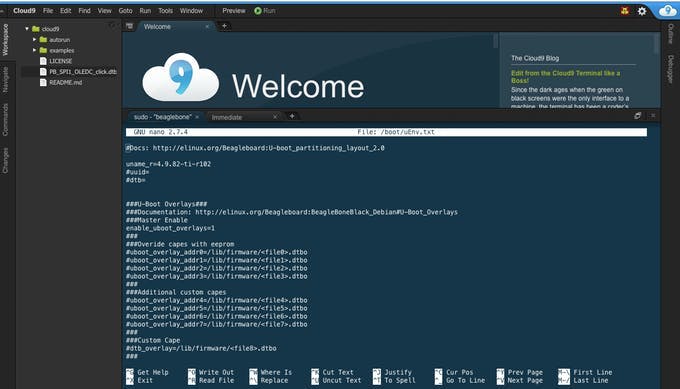Open the Commands side panel

tap(6, 120)
